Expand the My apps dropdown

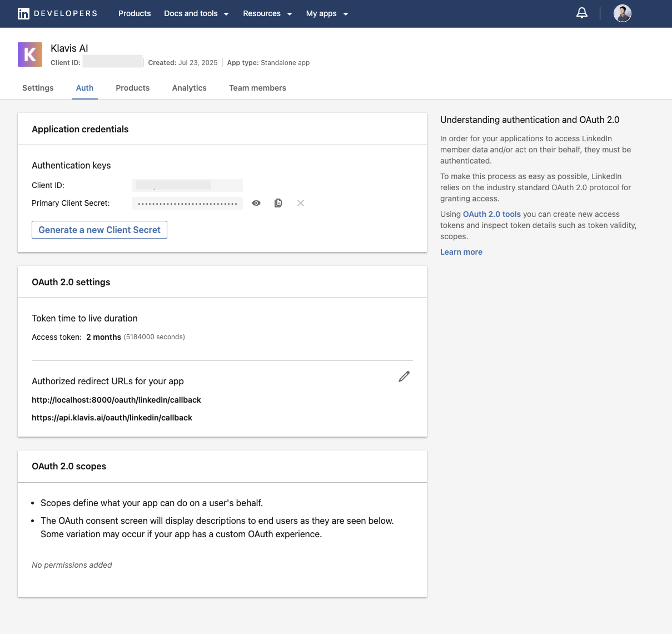[327, 13]
